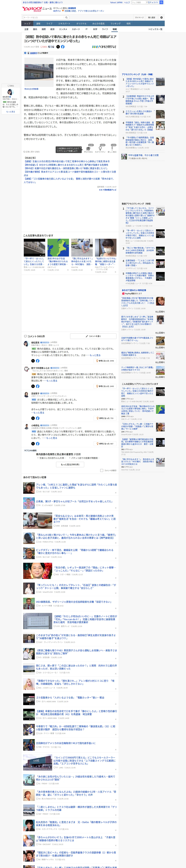Dismiss the 「頭に叩き込みます！」 recommended card
Viewport: 186px width, 868px height.
point(92,270)
